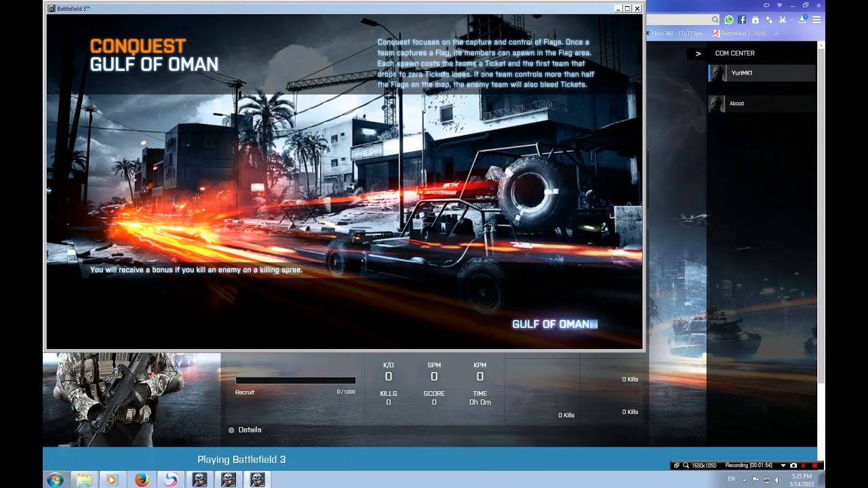Show hidden system tray icons

tap(745, 479)
